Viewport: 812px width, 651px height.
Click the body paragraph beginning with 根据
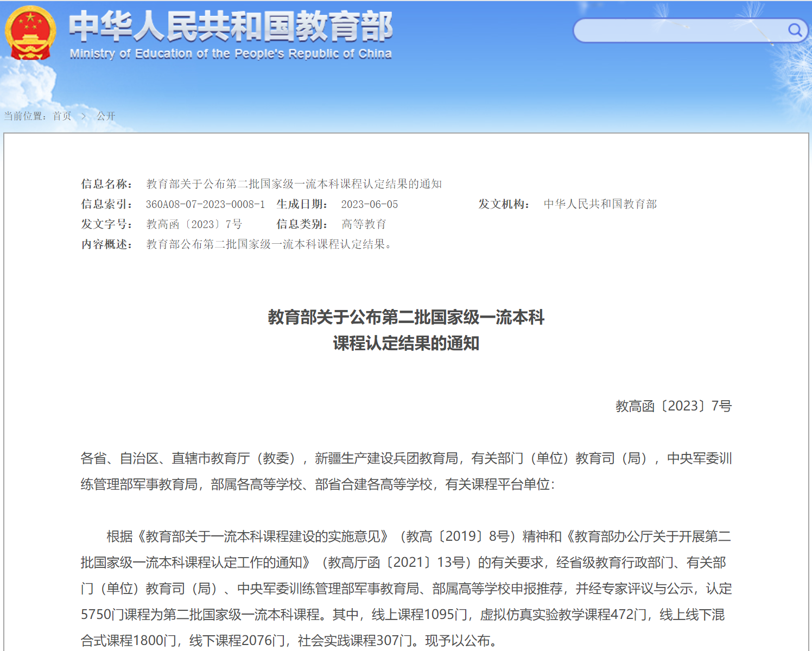(406, 589)
